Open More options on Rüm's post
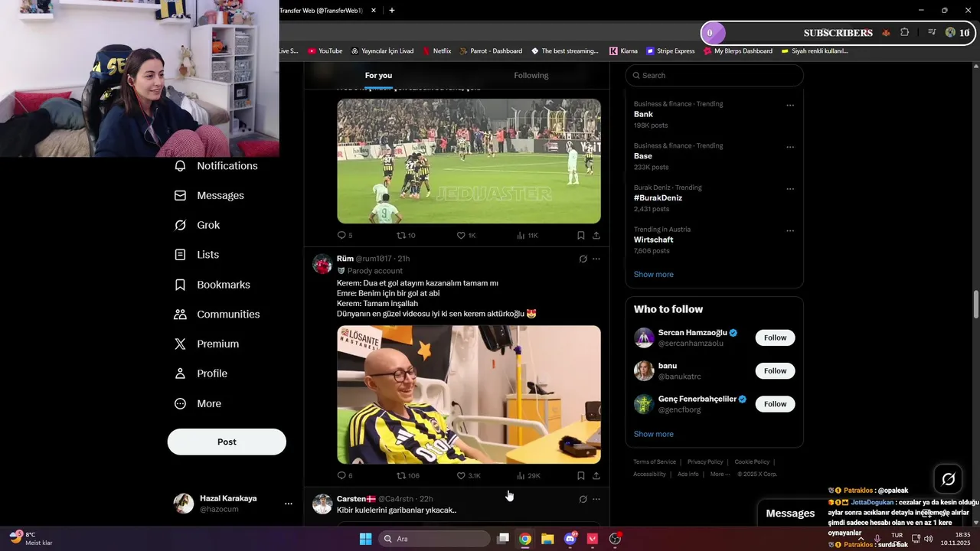The height and width of the screenshot is (551, 980). 596,259
